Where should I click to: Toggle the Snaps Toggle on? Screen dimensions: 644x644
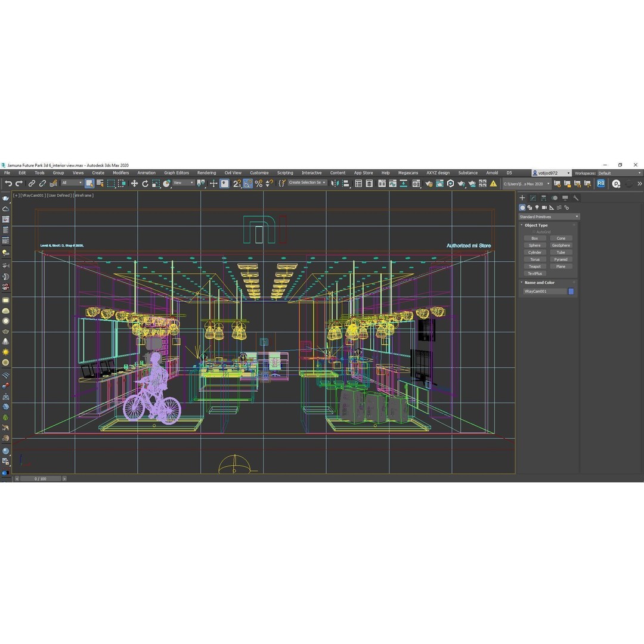[236, 183]
